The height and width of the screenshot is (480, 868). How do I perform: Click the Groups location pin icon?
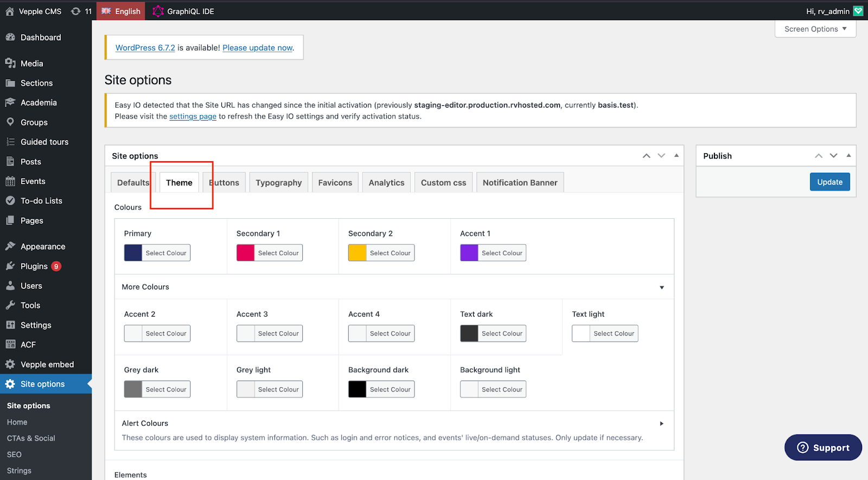[10, 122]
